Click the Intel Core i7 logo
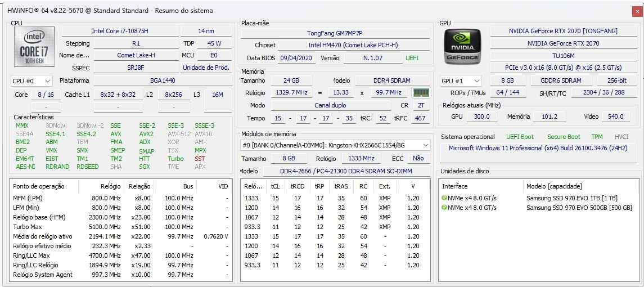Screen dimensions: 644x287 (34, 47)
